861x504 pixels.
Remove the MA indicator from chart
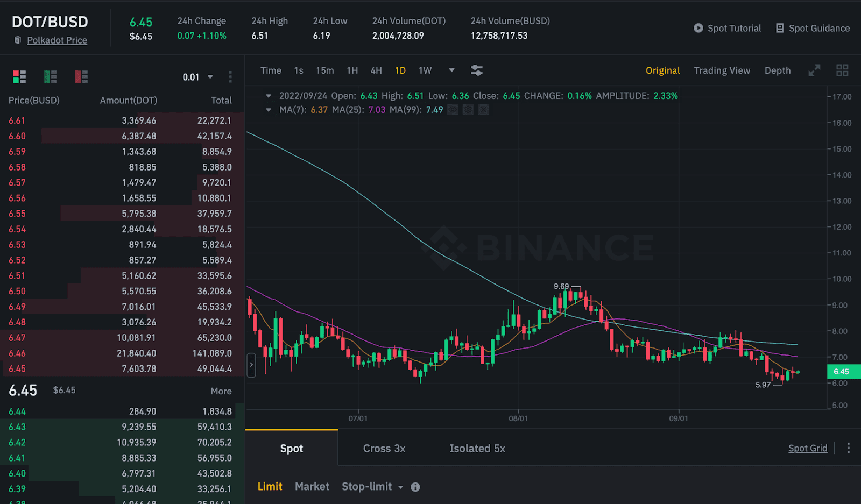click(x=484, y=110)
